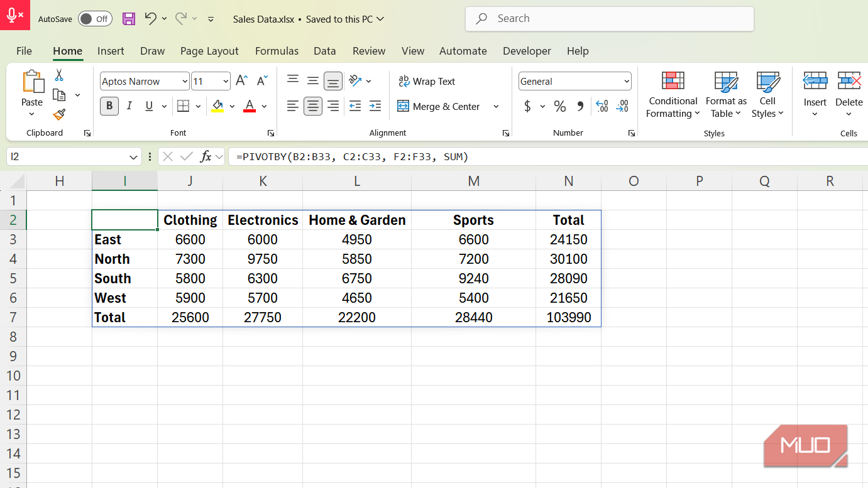Image resolution: width=868 pixels, height=488 pixels.
Task: Expand the Merge & Center dropdown arrow
Action: [496, 106]
